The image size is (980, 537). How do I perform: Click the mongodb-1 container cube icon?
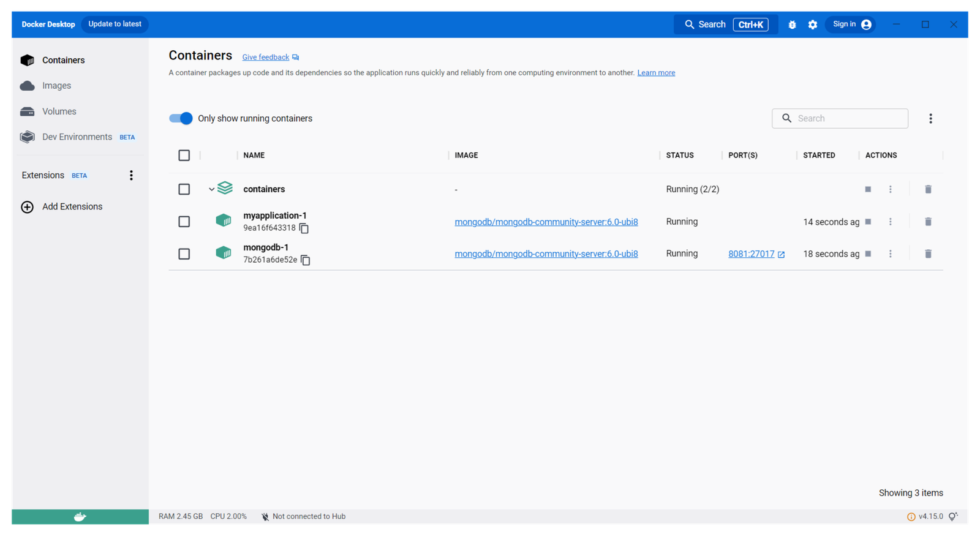coord(224,253)
